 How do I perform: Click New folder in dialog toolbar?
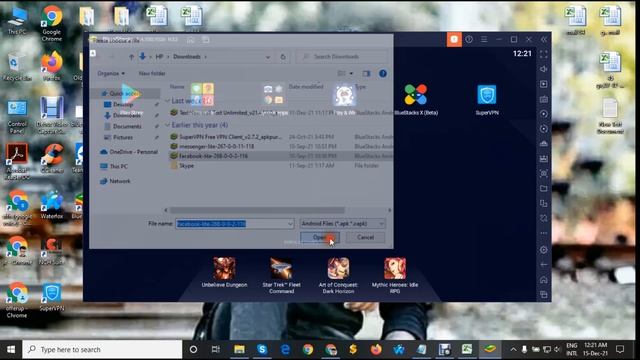pyautogui.click(x=152, y=73)
